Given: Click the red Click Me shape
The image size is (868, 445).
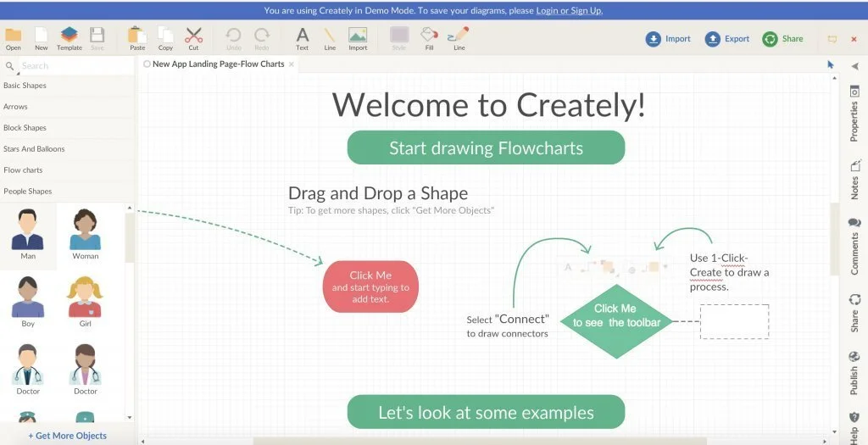Looking at the screenshot, I should point(370,286).
